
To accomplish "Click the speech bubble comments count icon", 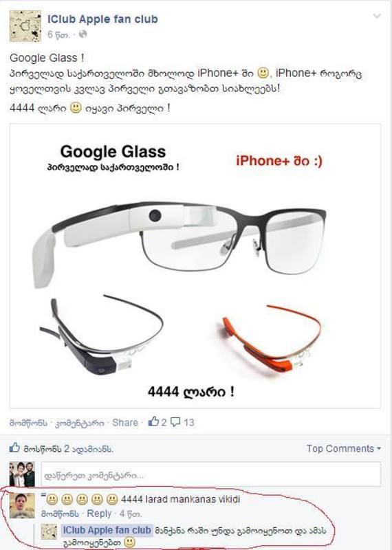I will pyautogui.click(x=175, y=422).
